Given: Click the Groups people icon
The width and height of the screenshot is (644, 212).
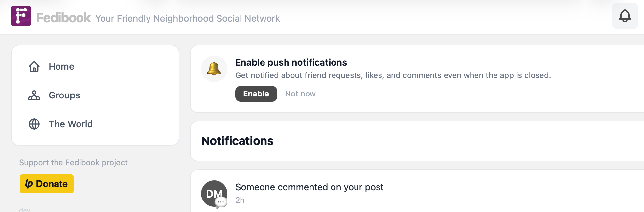Looking at the screenshot, I should click(34, 95).
